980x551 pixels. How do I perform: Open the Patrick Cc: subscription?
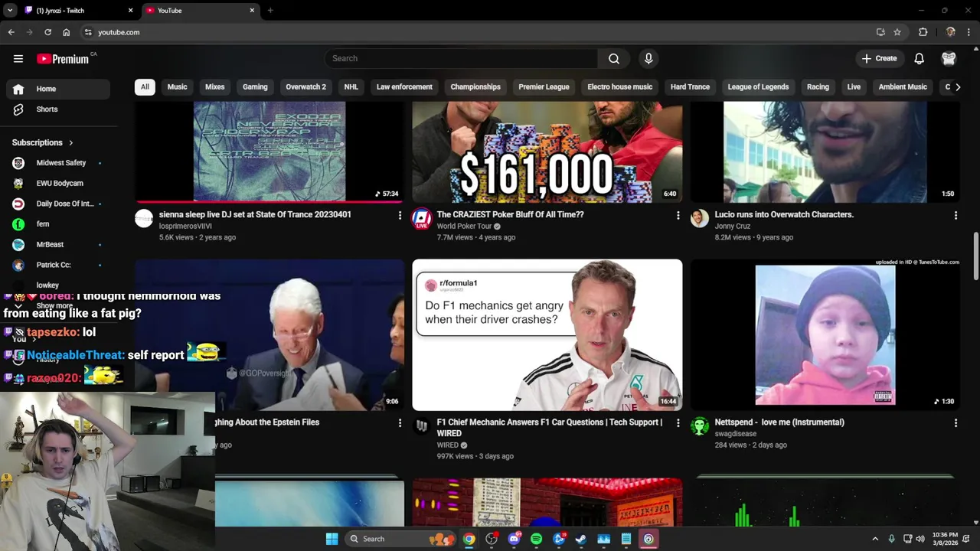(x=58, y=265)
